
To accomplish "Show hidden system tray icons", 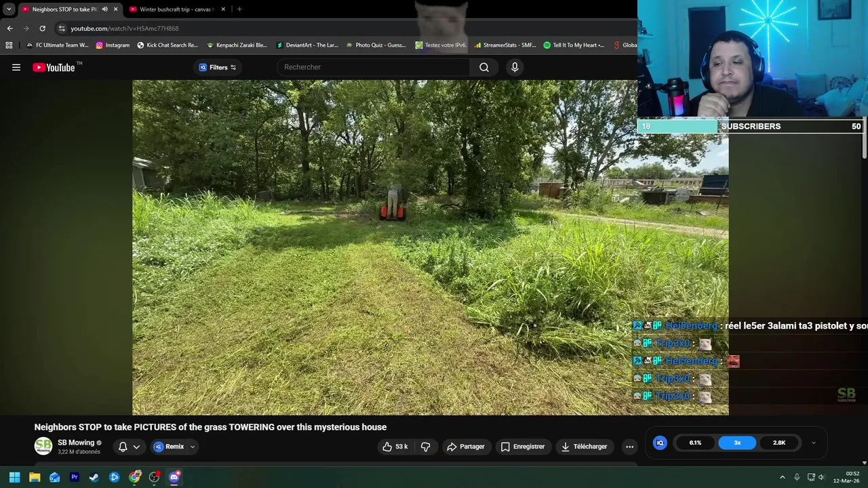I will click(x=782, y=477).
